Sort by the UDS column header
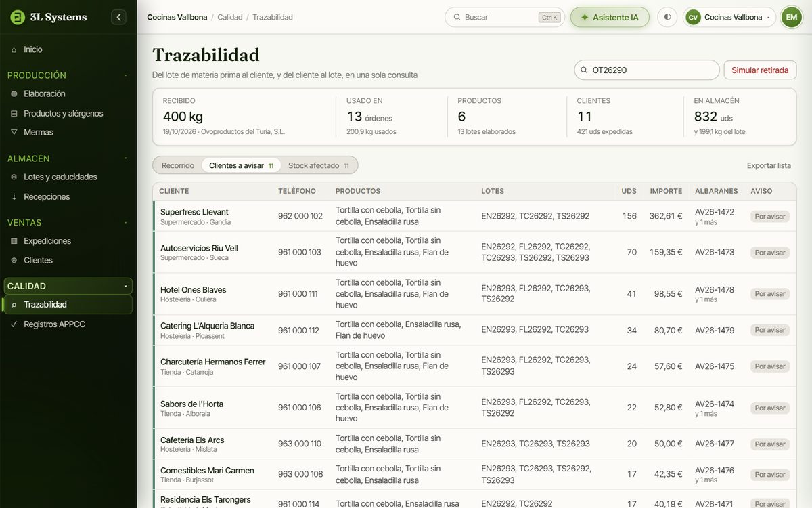This screenshot has width=812, height=508. pos(629,191)
